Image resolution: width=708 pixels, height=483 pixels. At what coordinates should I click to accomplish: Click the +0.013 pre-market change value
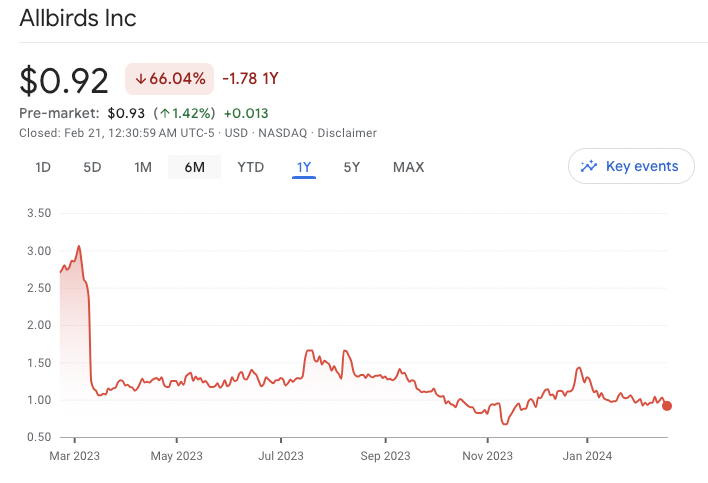coord(246,113)
